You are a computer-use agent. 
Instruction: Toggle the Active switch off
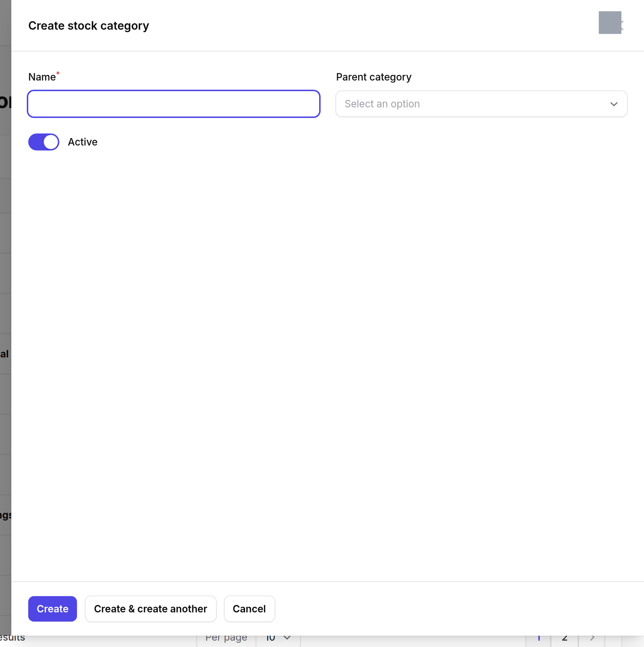click(44, 142)
